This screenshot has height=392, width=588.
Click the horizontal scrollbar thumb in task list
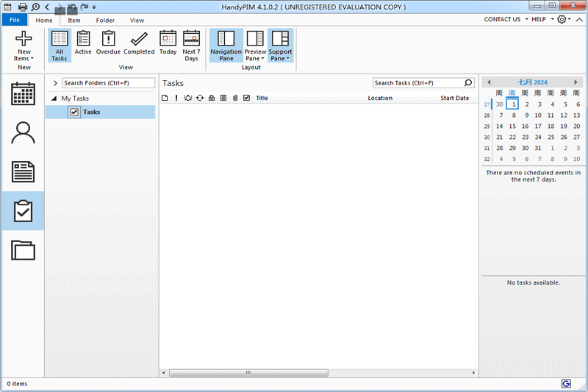pyautogui.click(x=248, y=373)
